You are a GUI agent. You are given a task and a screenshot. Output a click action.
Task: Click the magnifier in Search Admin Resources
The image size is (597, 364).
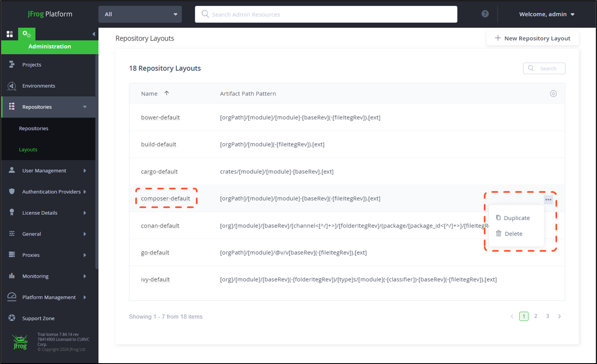click(x=205, y=14)
